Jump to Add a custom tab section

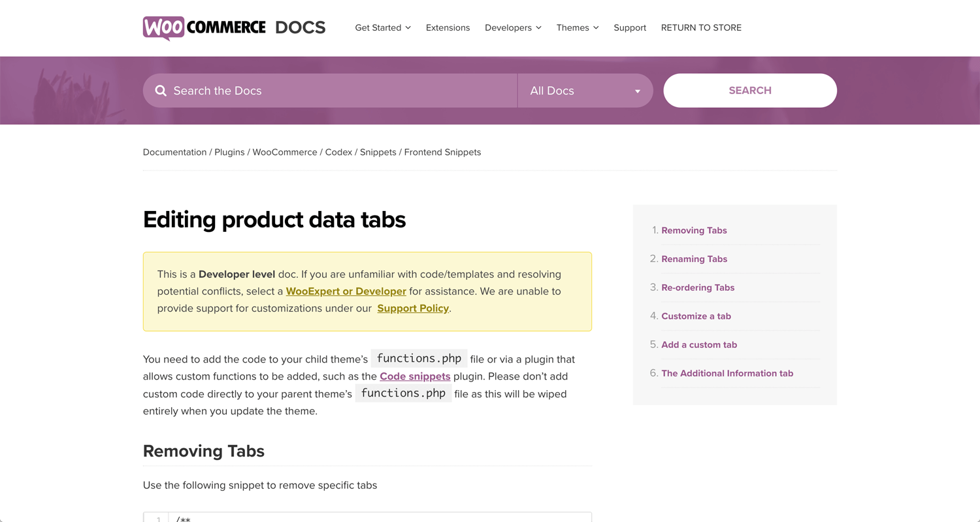click(699, 345)
